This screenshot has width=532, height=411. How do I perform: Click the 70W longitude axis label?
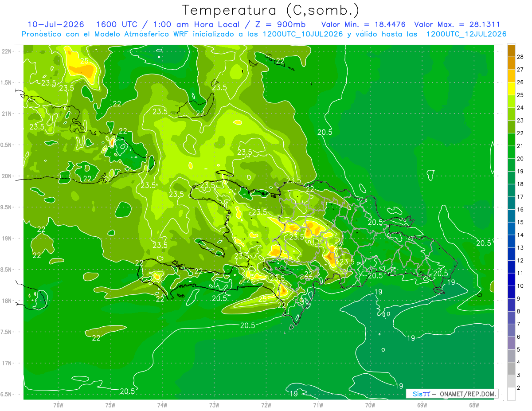click(x=370, y=405)
